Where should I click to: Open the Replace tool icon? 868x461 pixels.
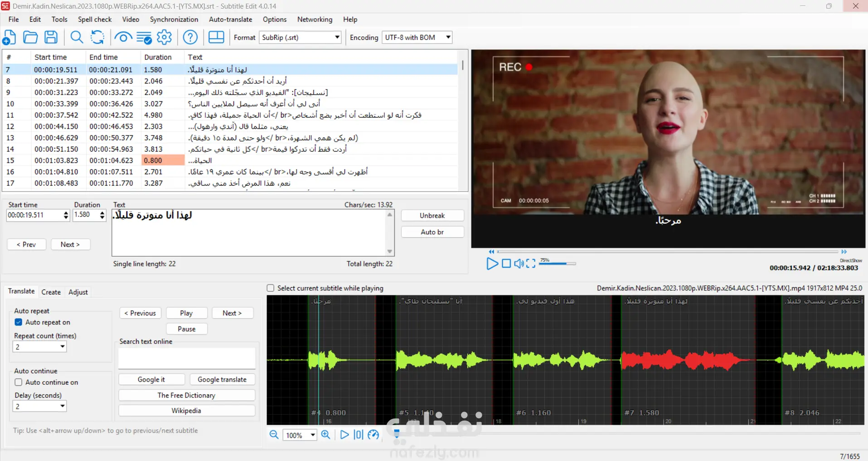click(x=97, y=37)
